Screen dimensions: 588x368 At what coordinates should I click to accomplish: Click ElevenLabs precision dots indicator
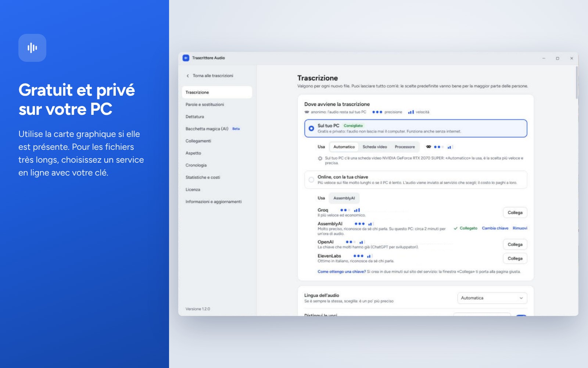click(x=358, y=256)
